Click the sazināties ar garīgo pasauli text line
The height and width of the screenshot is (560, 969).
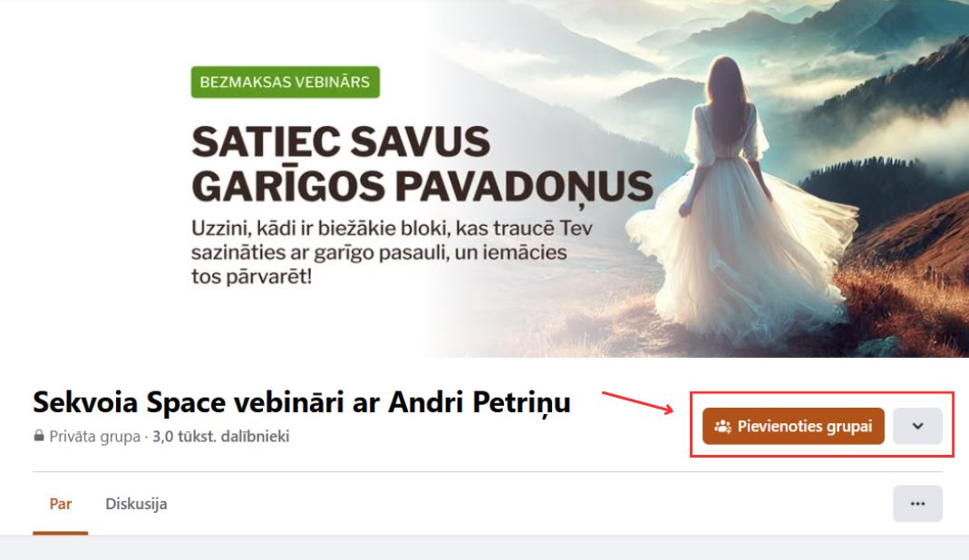pos(379,253)
